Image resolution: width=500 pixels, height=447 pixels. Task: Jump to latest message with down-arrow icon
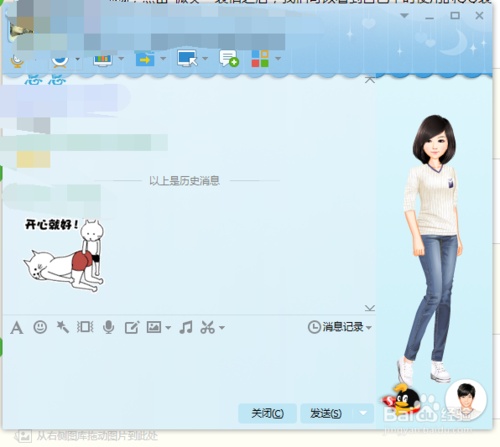[370, 308]
